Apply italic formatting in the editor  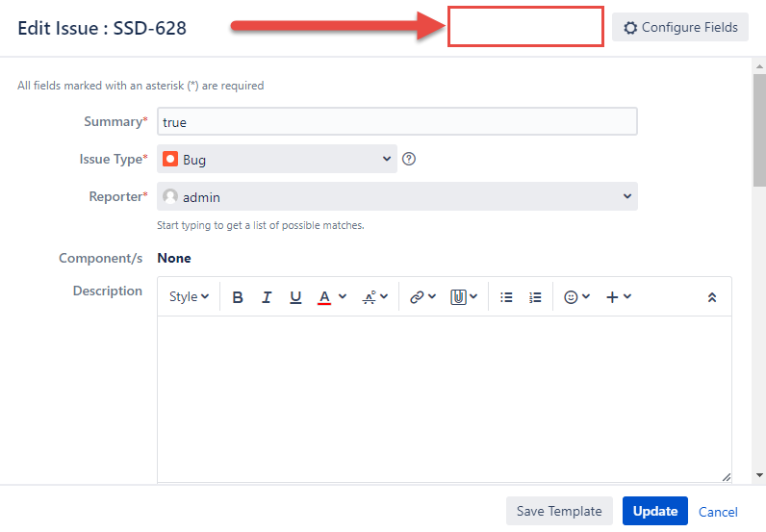pos(267,297)
